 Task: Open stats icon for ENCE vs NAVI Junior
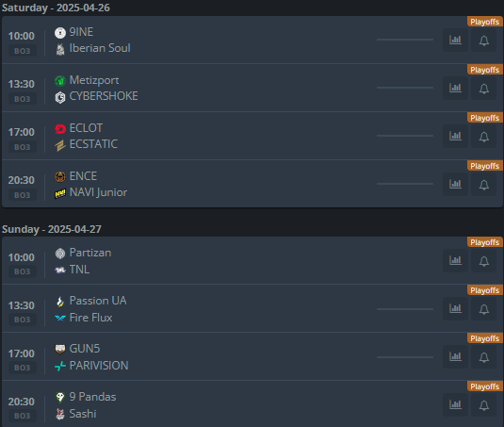[455, 184]
